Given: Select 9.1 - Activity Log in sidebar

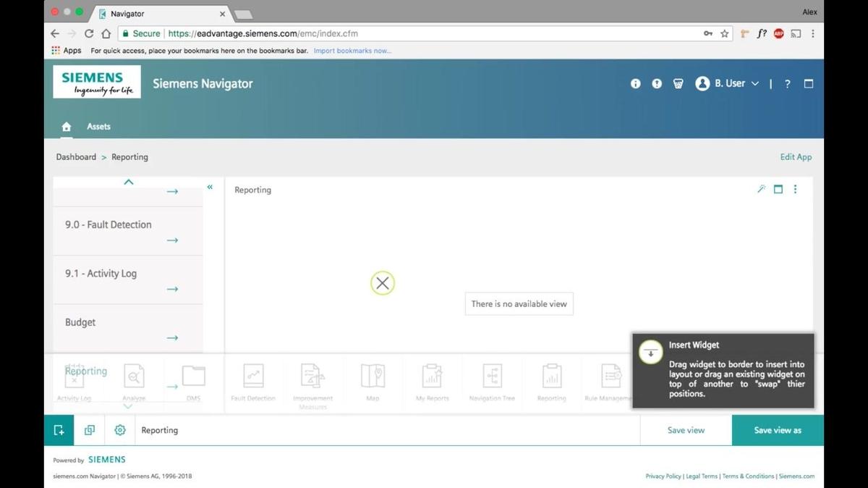Looking at the screenshot, I should click(x=101, y=274).
